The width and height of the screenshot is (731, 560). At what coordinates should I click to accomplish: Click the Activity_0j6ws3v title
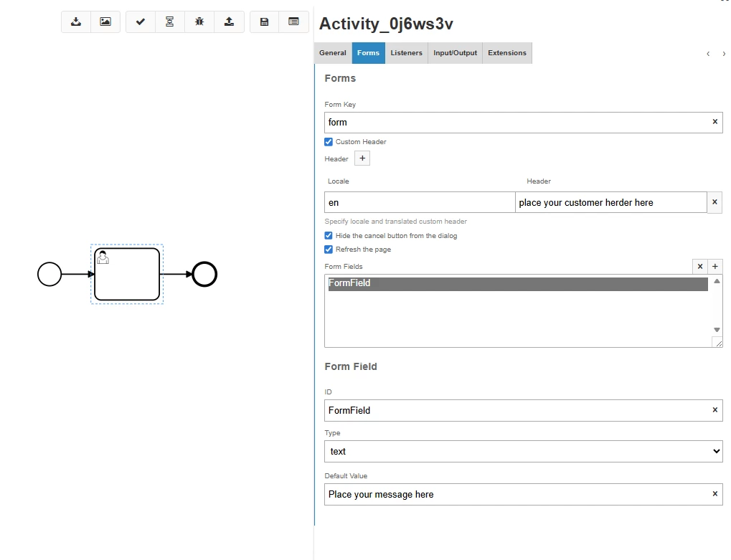(x=386, y=24)
